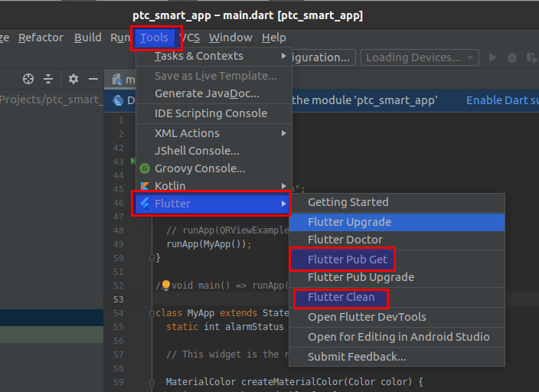The width and height of the screenshot is (539, 392).
Task: Expand the Kotlin submenu
Action: coord(214,186)
